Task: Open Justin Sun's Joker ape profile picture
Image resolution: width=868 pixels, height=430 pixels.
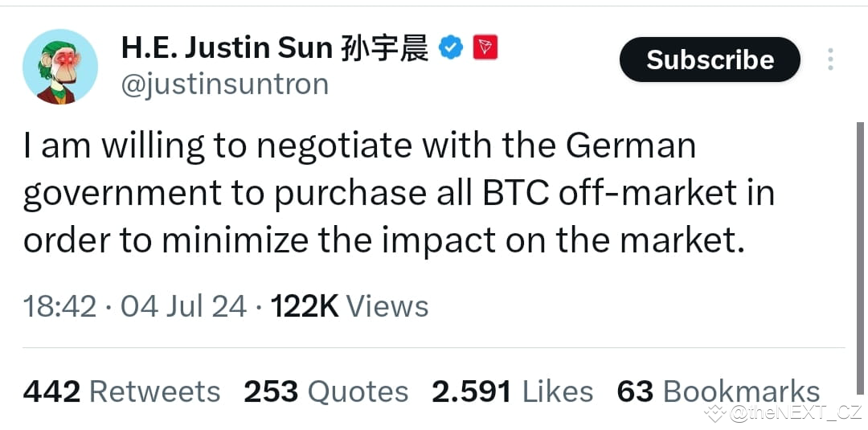Action: 59,67
